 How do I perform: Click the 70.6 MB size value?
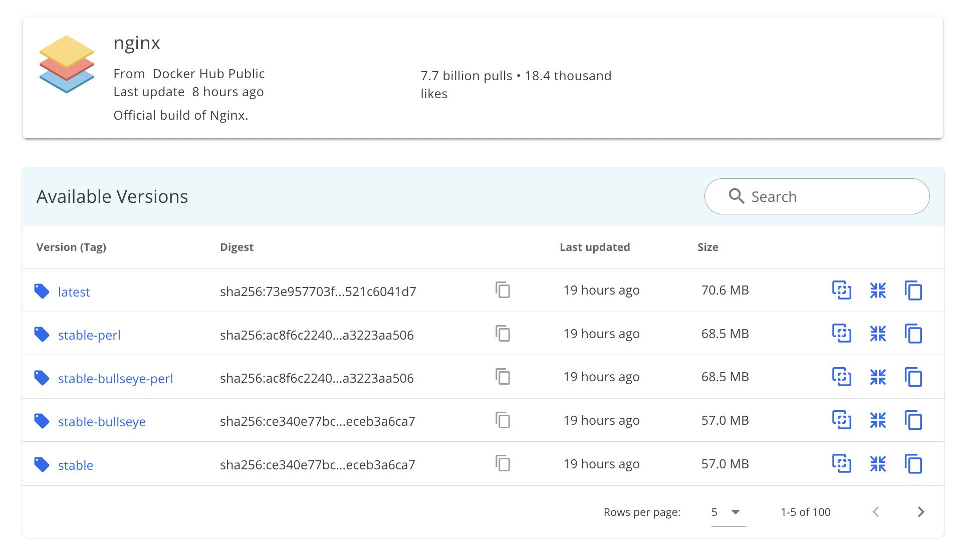[725, 290]
